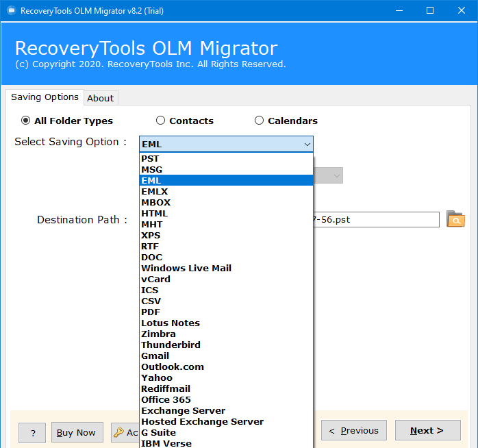478x448 pixels.
Task: Select HTML as saving format
Action: pos(226,214)
